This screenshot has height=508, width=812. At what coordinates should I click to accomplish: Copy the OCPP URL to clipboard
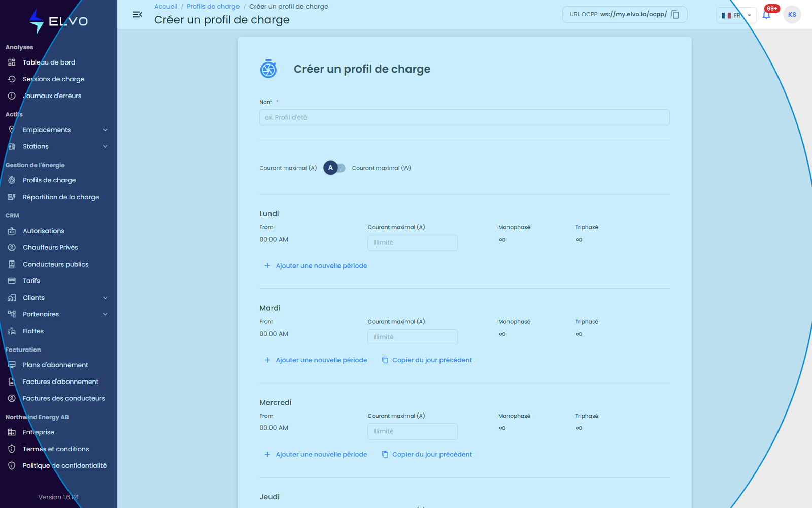[x=675, y=14]
